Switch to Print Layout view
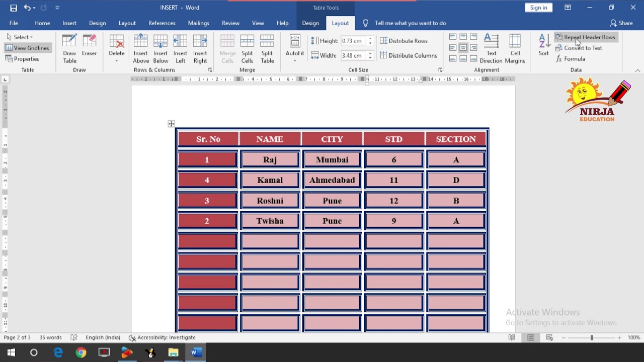This screenshot has width=644, height=362. click(531, 337)
